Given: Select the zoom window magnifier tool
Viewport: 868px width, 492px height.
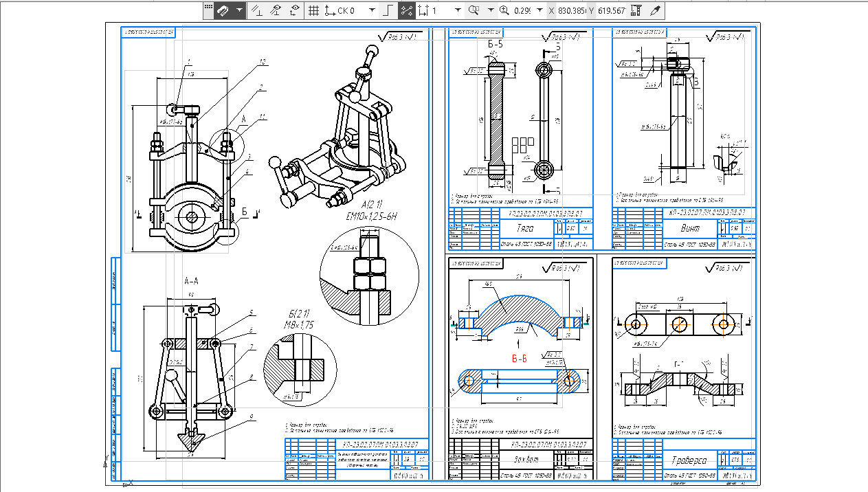Looking at the screenshot, I should point(474,10).
